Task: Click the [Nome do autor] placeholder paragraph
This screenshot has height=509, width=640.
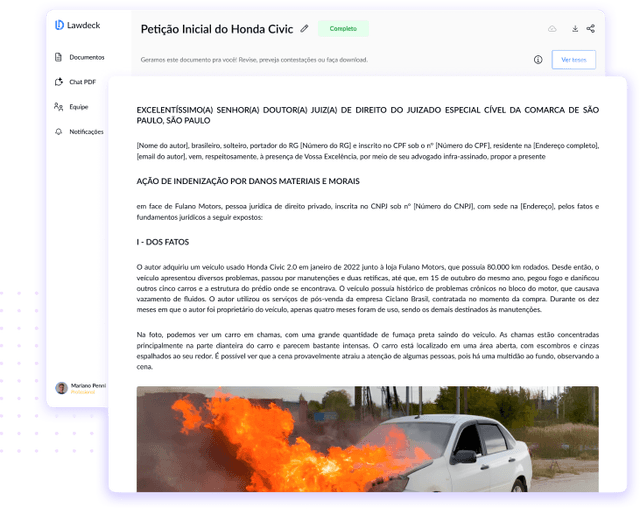Action: (367, 151)
